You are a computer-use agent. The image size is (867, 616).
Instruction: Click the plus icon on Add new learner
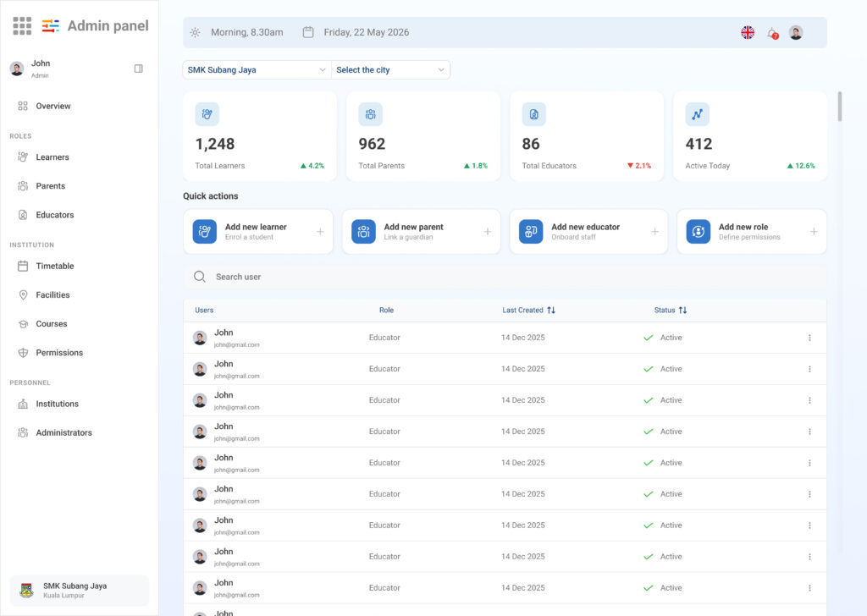tap(320, 232)
